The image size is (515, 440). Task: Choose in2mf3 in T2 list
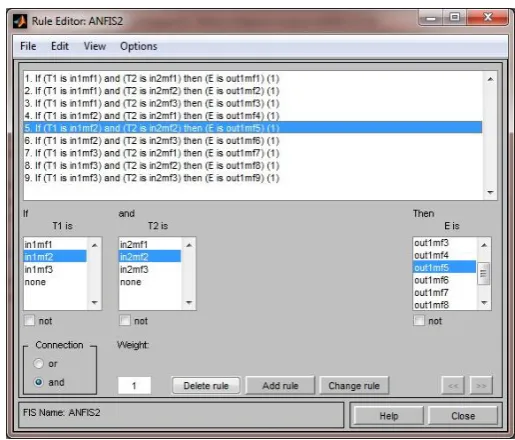point(150,269)
